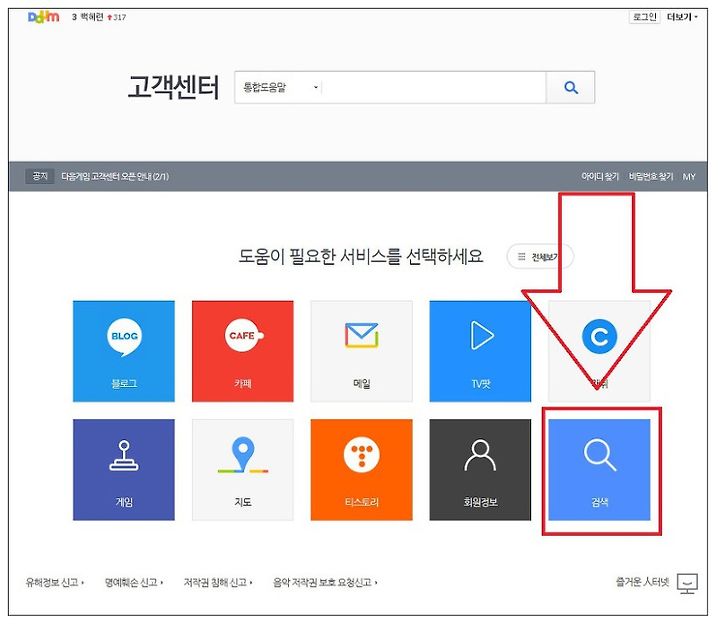The image size is (720, 627).
Task: Click the Daum logo
Action: point(44,17)
